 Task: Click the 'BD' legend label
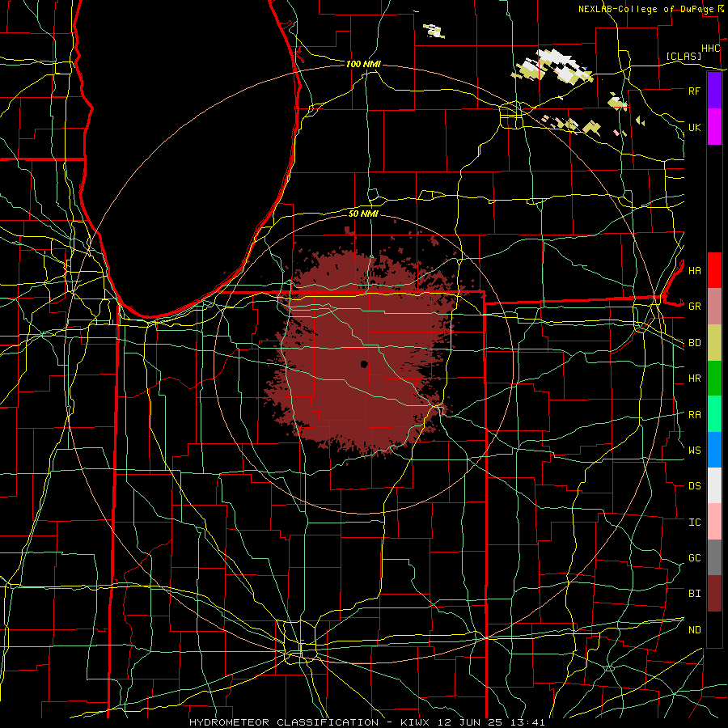pos(694,343)
